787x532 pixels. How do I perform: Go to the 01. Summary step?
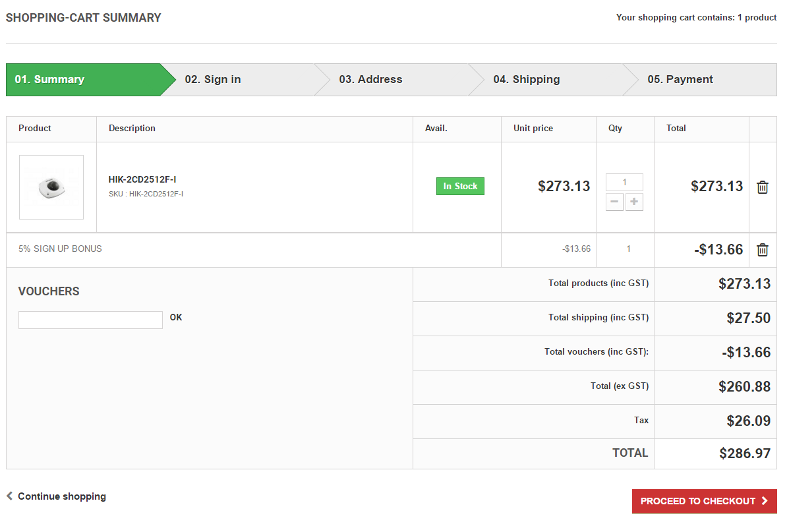(50, 80)
